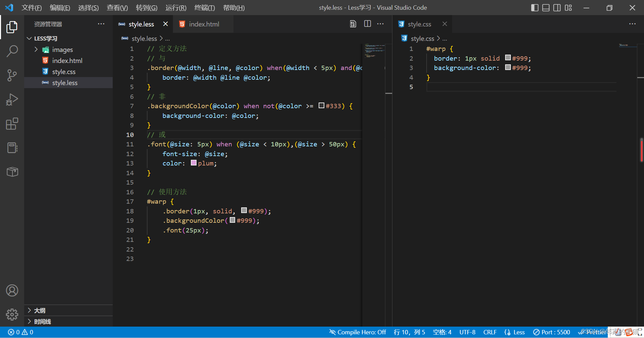
Task: Open the 查看(V) menu
Action: pyautogui.click(x=117, y=8)
